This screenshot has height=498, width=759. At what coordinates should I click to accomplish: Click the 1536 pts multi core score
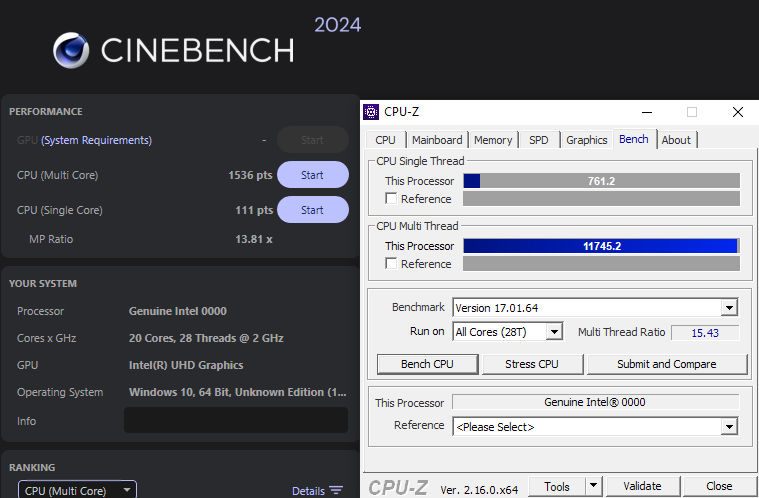250,175
